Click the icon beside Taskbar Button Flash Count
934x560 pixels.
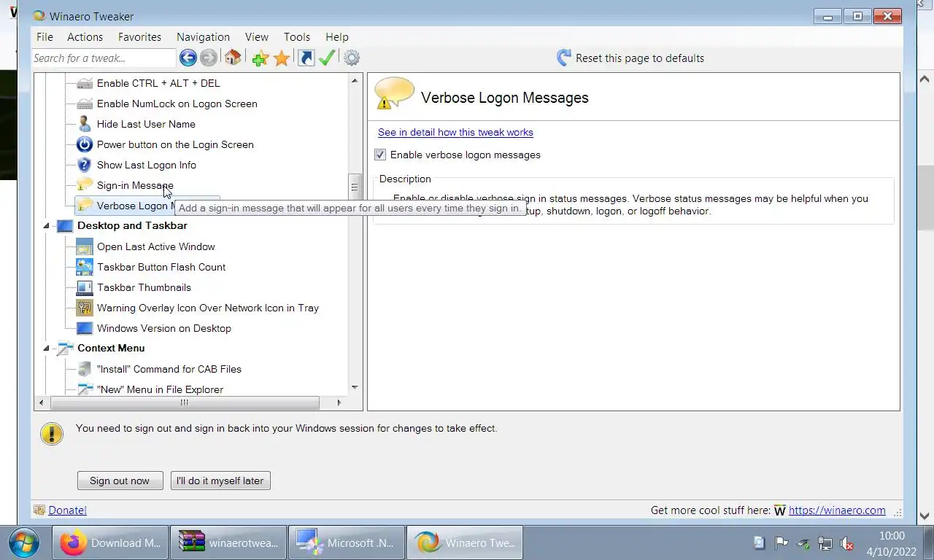85,267
